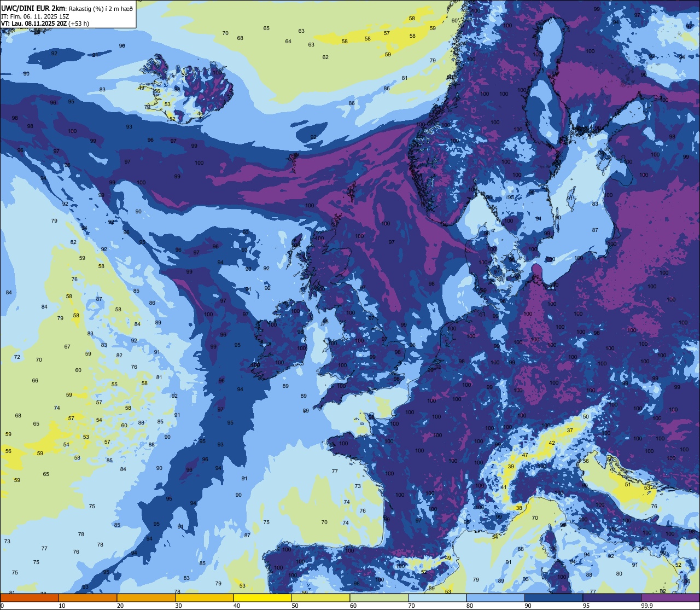Click the 40–50 bright yellow legend segment
The image size is (700, 610).
[262, 597]
